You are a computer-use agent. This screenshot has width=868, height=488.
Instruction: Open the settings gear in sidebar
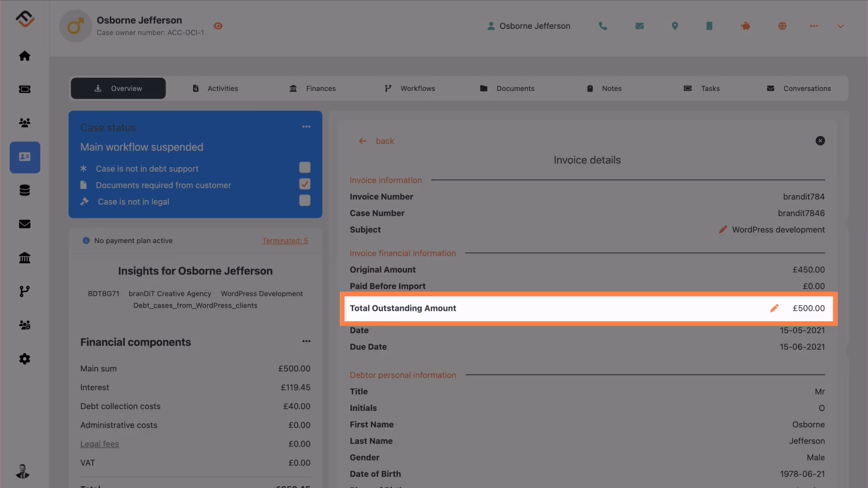(x=25, y=359)
